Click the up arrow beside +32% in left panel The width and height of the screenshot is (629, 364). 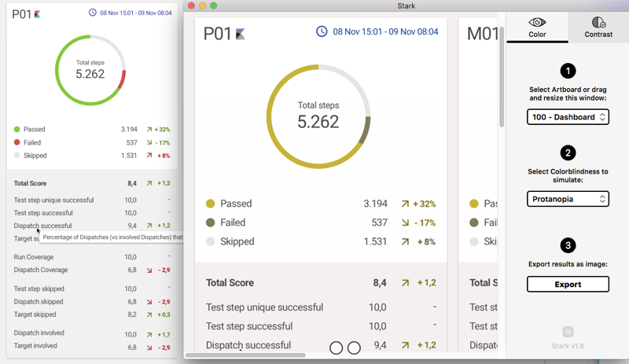click(x=149, y=130)
